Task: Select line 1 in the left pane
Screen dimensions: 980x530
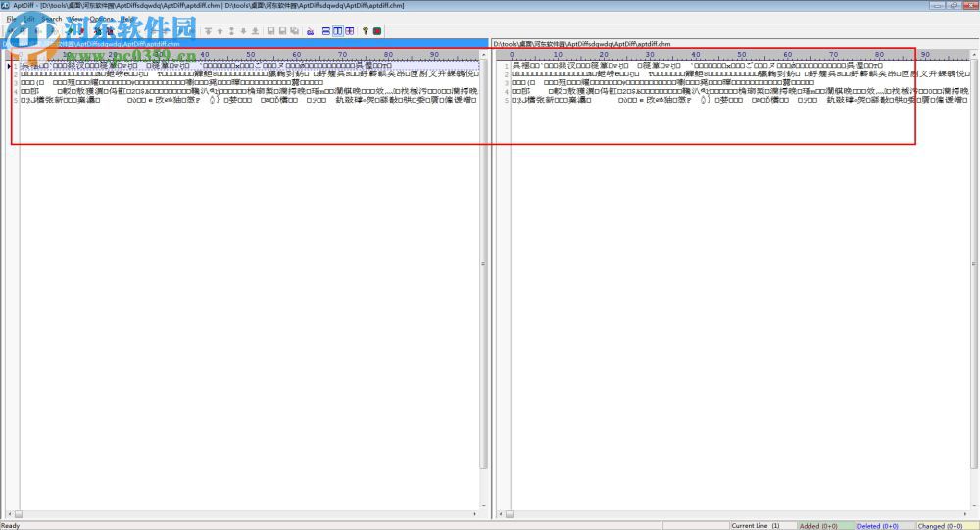Action: pyautogui.click(x=250, y=65)
